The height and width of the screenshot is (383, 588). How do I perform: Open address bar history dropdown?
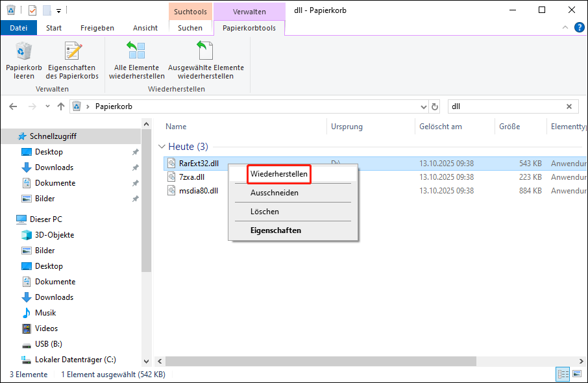(x=423, y=106)
